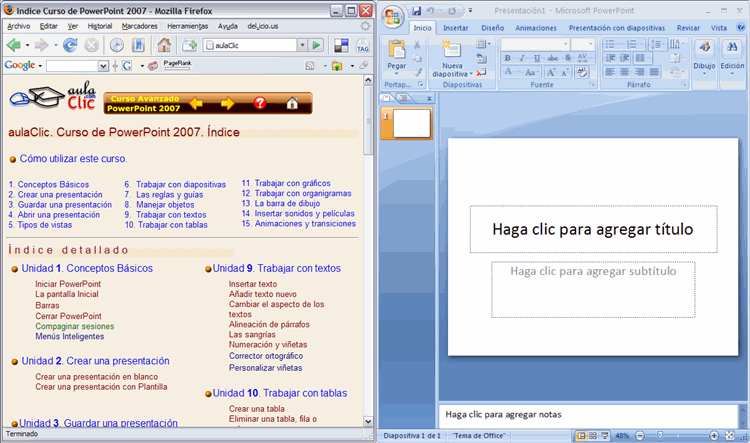The height and width of the screenshot is (443, 750).
Task: Open 'Cómo utilizar este curso' link
Action: coord(73,158)
